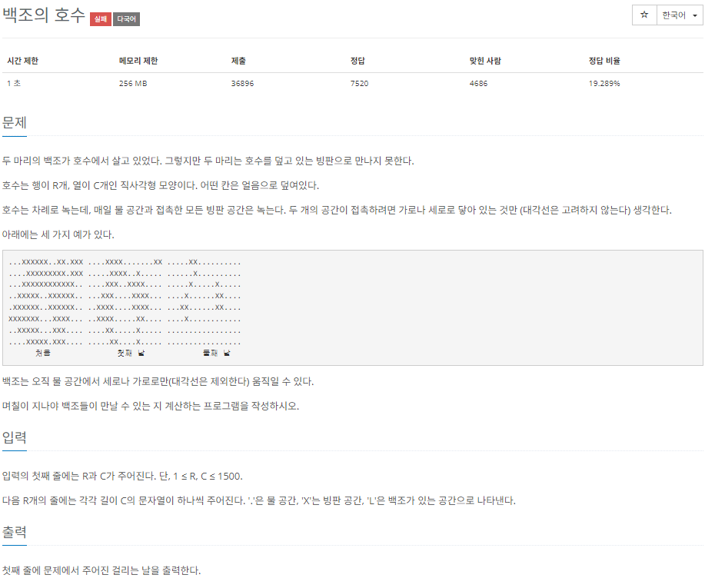Click the dropdown caret beside 한국어
This screenshot has width=705, height=588.
click(693, 15)
